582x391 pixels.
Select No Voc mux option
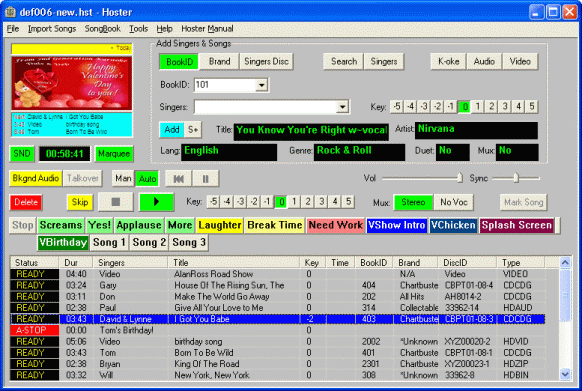pos(454,202)
